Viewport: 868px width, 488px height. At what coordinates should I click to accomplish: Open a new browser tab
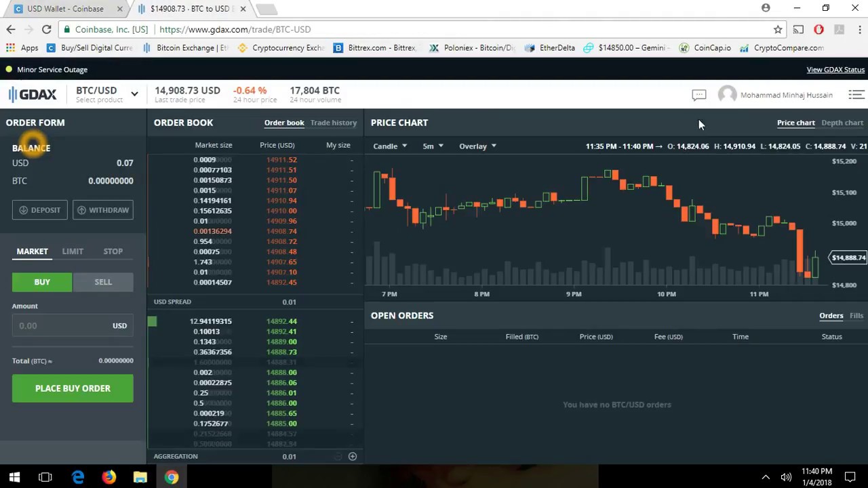point(267,9)
